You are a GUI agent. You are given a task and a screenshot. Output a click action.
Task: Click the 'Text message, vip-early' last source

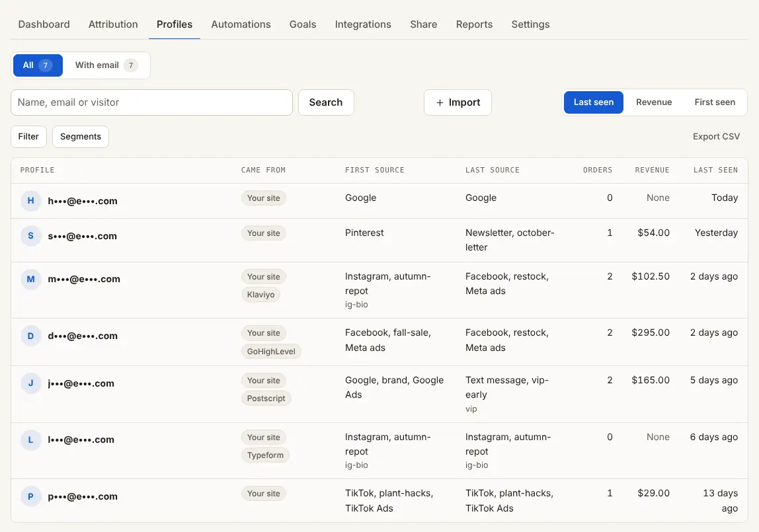coord(507,387)
